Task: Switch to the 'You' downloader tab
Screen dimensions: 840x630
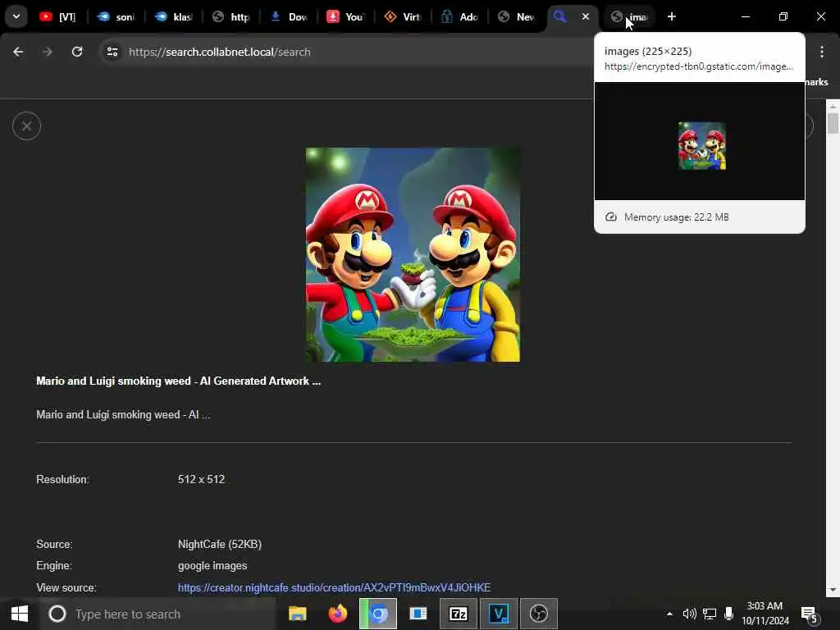Action: coord(345,16)
